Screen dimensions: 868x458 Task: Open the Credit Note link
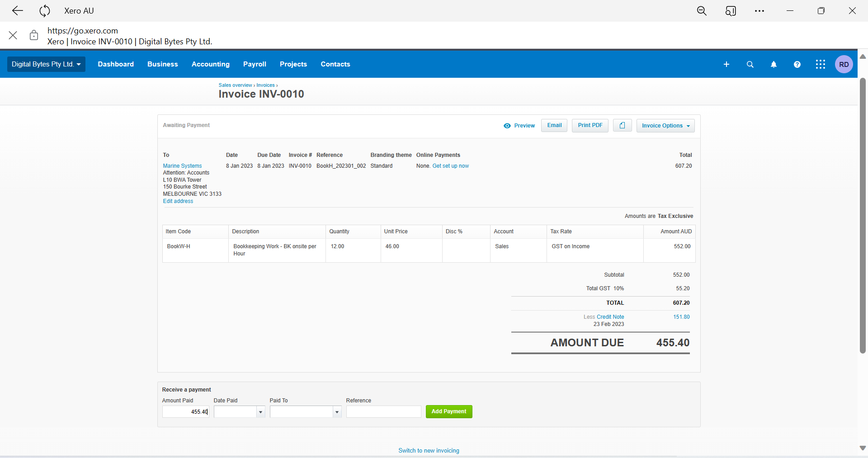[x=610, y=317]
